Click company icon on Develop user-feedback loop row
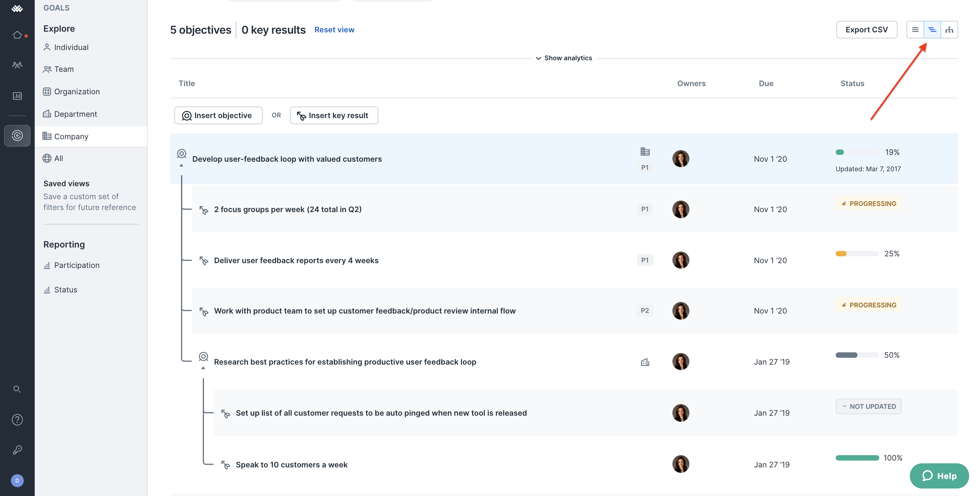Image resolution: width=980 pixels, height=496 pixels. (x=645, y=151)
